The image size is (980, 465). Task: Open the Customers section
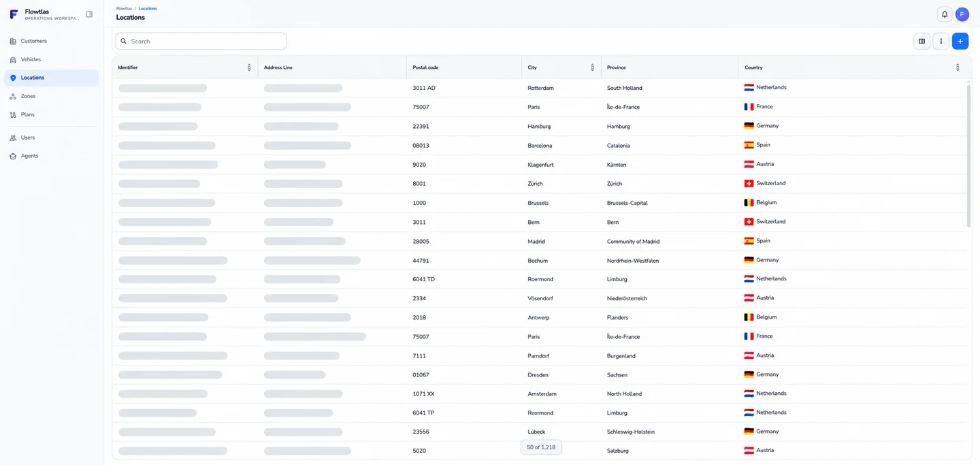click(x=52, y=42)
